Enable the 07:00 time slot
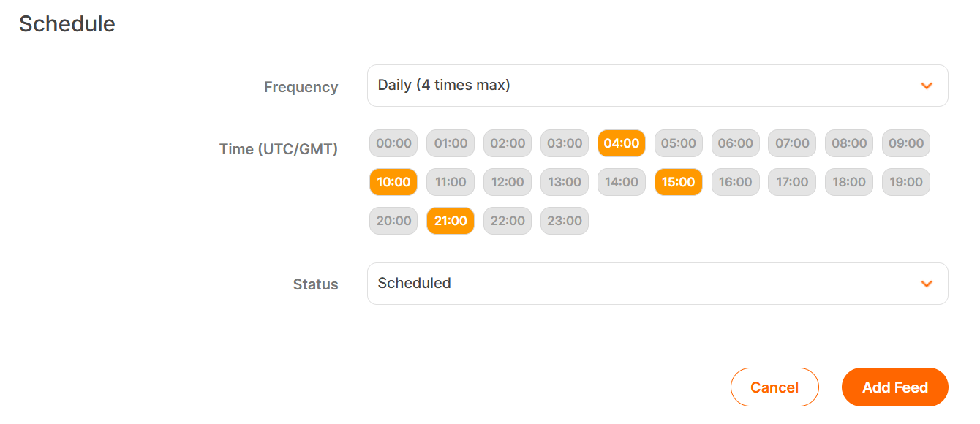980x424 pixels. [791, 143]
